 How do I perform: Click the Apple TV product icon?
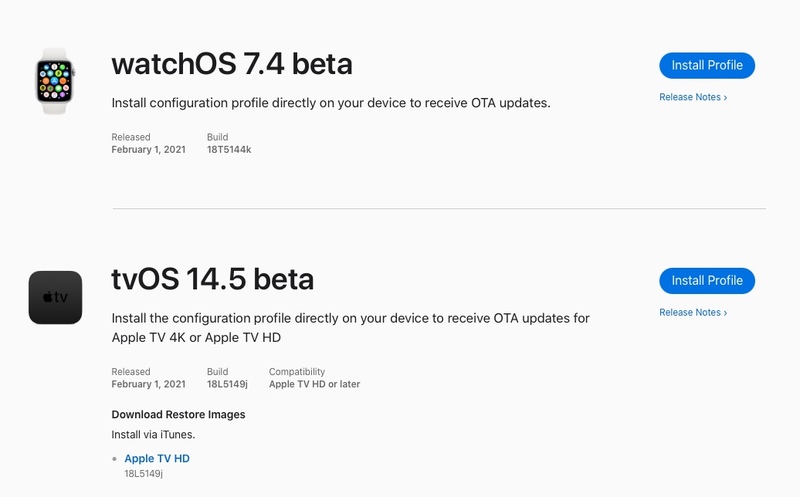coord(55,297)
